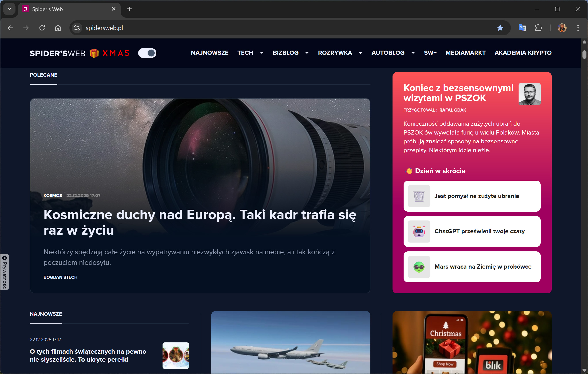Reload the page

click(42, 28)
